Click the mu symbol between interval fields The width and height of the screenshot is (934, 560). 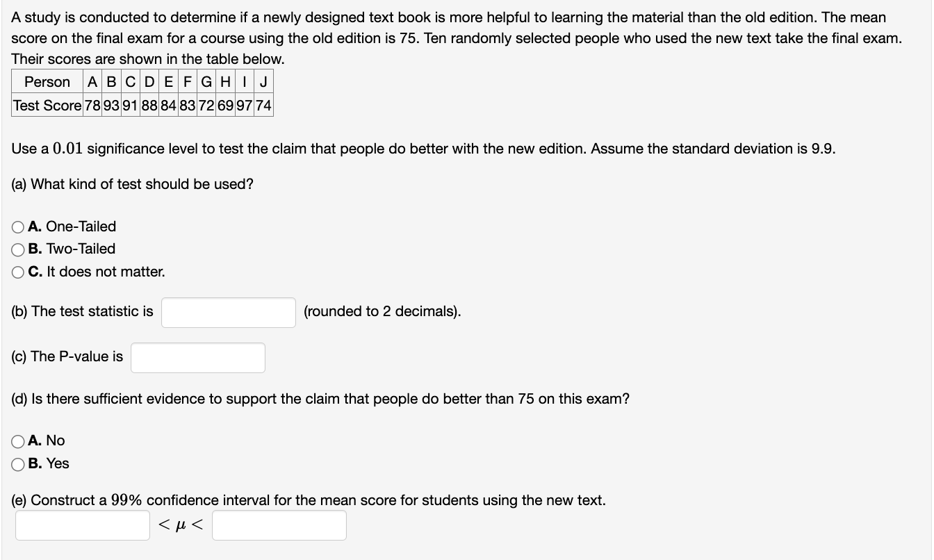coord(181,525)
